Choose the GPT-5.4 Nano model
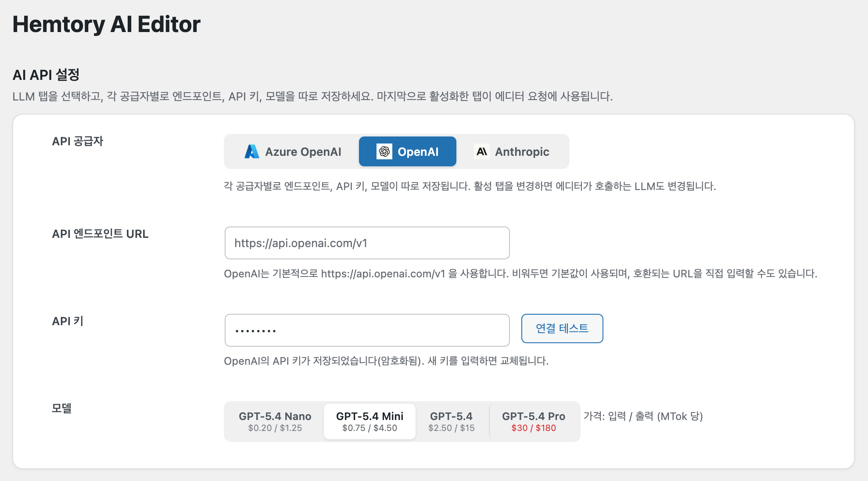Screen dimensions: 868x481 point(275,421)
